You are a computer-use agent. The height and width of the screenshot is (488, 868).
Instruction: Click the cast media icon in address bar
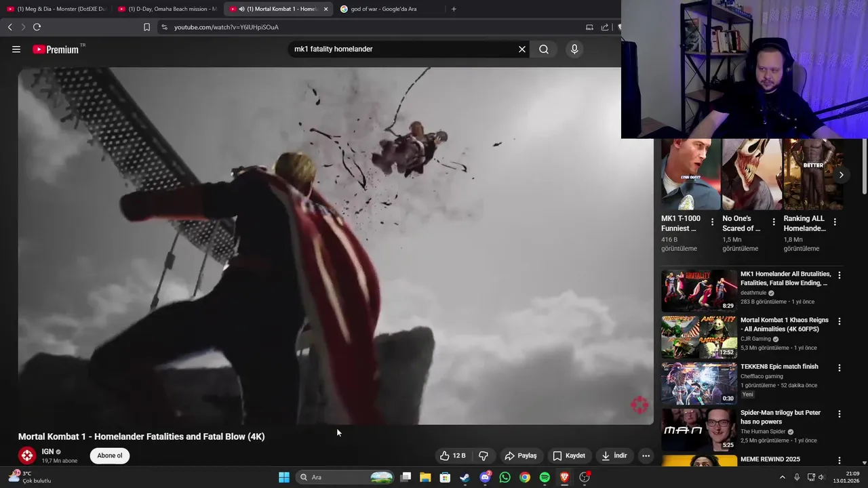[589, 27]
